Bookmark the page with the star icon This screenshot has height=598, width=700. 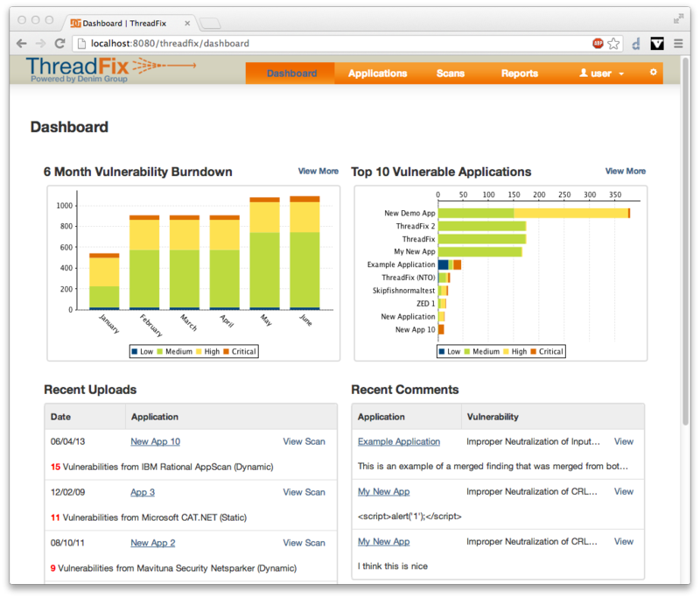point(615,42)
